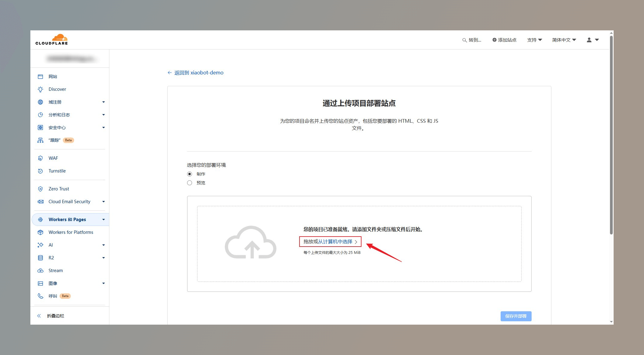Expand the 安全中心 submenu arrow
Image resolution: width=644 pixels, height=355 pixels.
tap(104, 128)
